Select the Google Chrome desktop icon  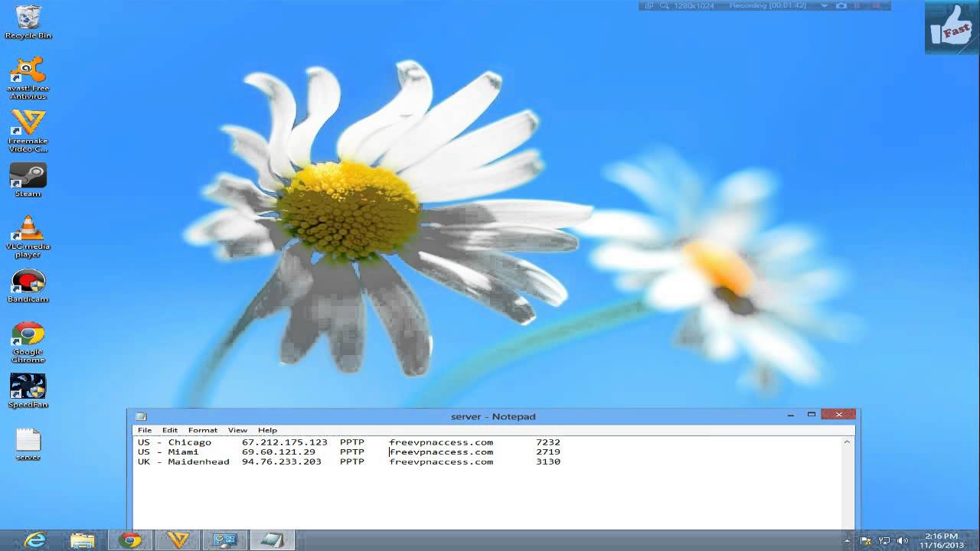pos(28,342)
